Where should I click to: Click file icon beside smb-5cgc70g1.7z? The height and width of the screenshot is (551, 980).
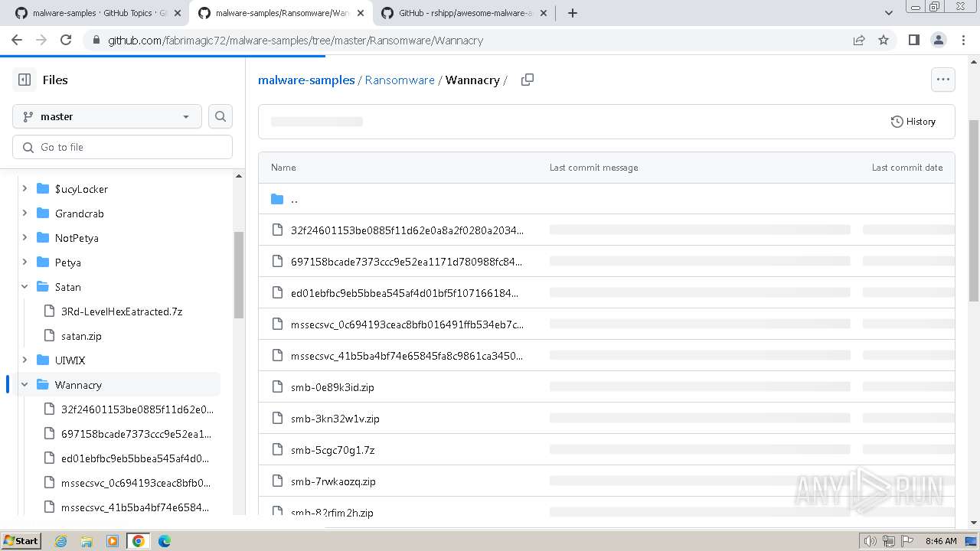pos(277,450)
